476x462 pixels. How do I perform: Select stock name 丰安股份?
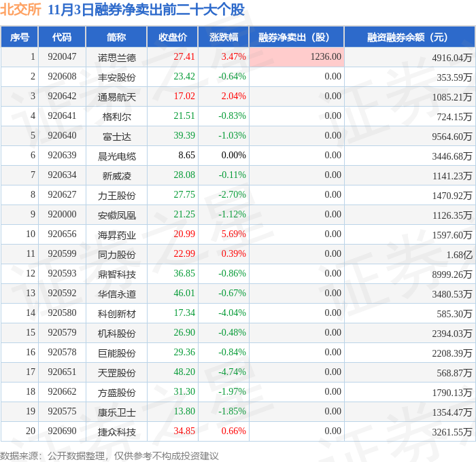coord(116,77)
